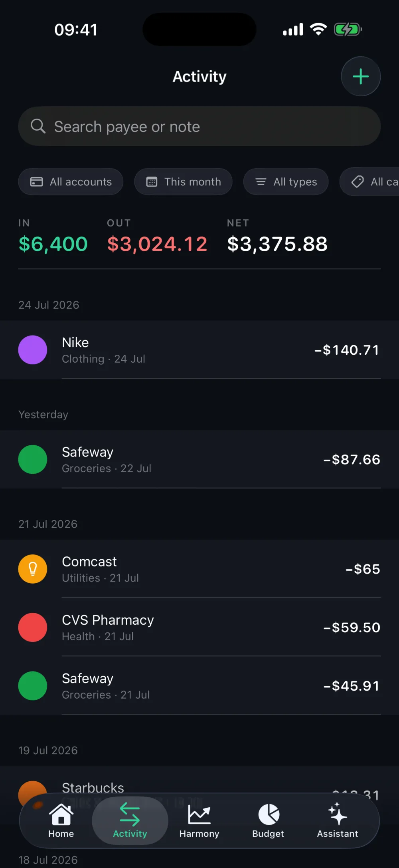Open the This month date filter
This screenshot has height=868, width=399.
[183, 182]
